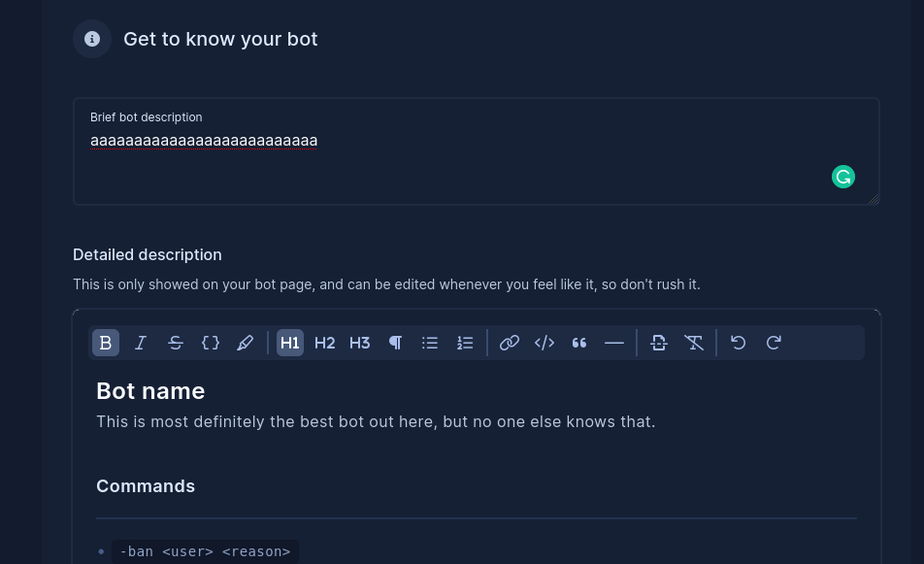This screenshot has width=924, height=564.
Task: Clear text formatting
Action: coord(694,343)
